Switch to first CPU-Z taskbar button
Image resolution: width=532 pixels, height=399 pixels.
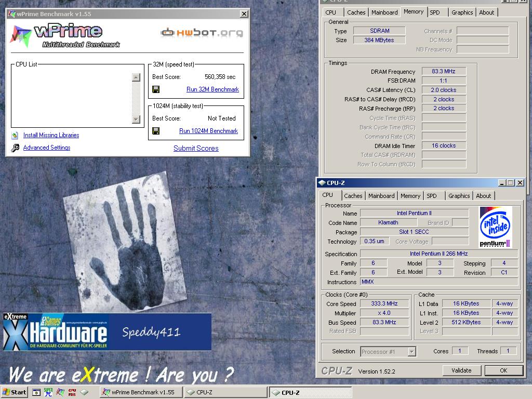click(x=225, y=393)
